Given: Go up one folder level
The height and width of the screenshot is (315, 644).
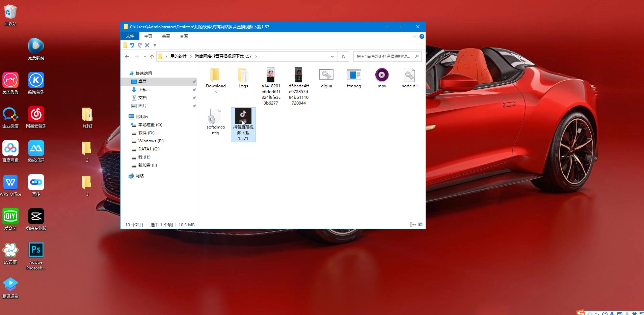Looking at the screenshot, I should [152, 56].
